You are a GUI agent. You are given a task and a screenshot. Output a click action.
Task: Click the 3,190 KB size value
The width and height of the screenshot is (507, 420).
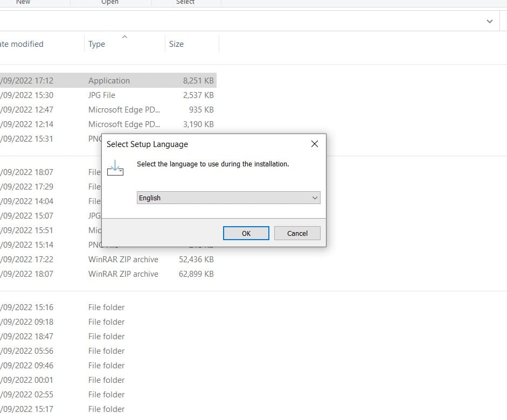tap(198, 124)
